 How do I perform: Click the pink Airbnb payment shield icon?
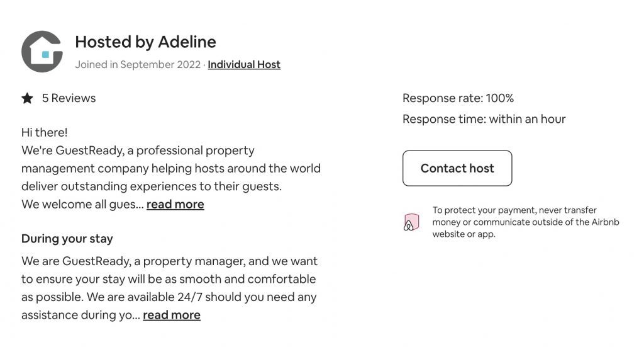[x=411, y=222]
